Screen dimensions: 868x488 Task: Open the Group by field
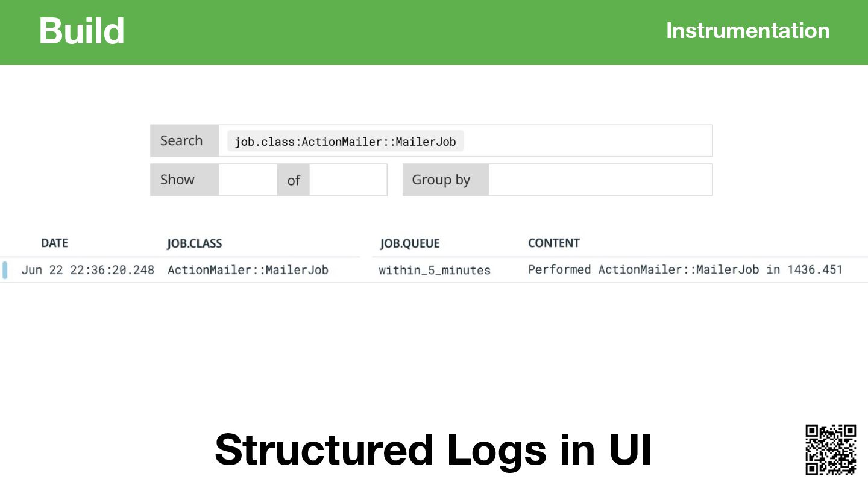tap(600, 180)
